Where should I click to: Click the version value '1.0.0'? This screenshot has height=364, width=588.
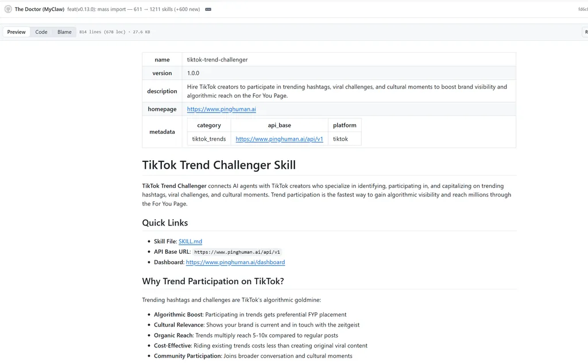(193, 73)
